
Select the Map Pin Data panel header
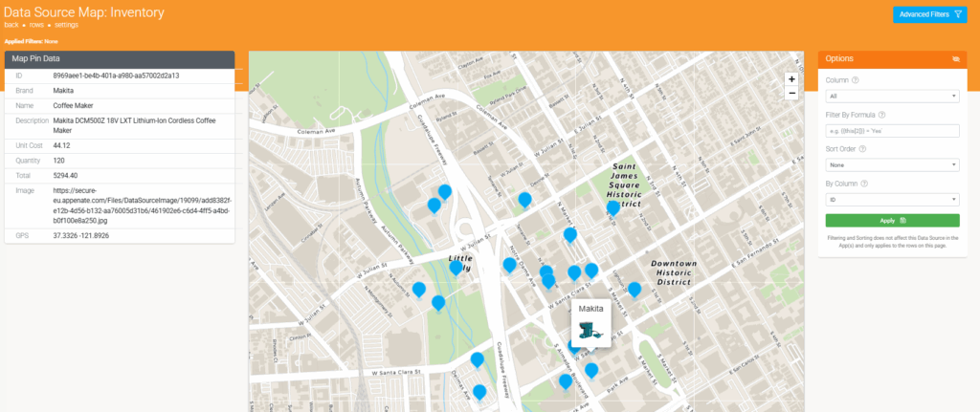coord(120,58)
